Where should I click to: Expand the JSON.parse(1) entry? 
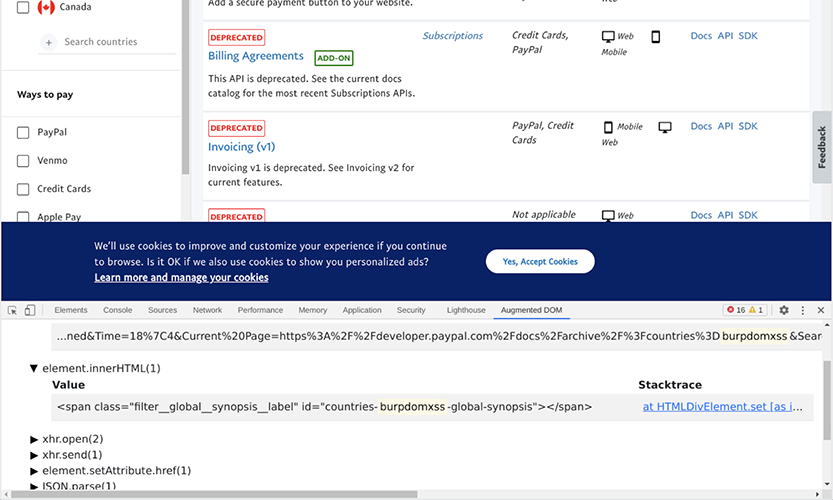34,486
